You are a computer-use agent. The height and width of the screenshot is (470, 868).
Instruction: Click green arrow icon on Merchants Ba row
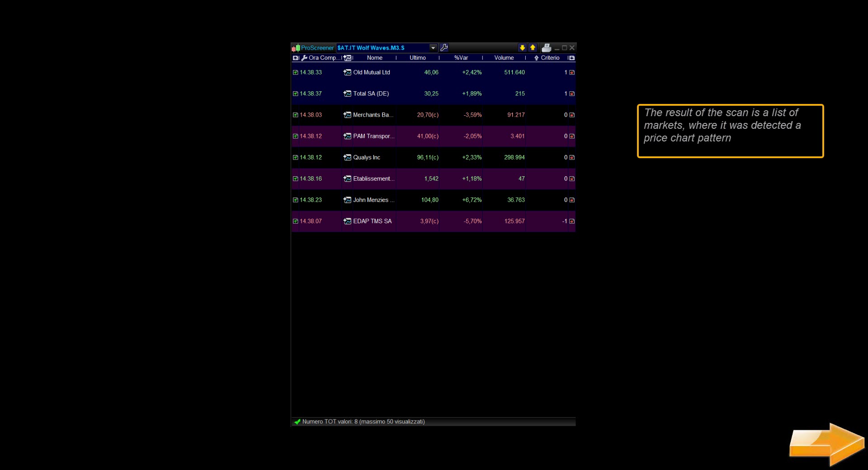(x=295, y=115)
